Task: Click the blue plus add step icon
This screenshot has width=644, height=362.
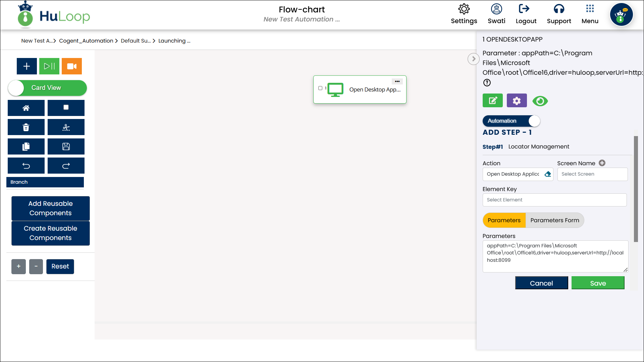Action: pos(27,66)
